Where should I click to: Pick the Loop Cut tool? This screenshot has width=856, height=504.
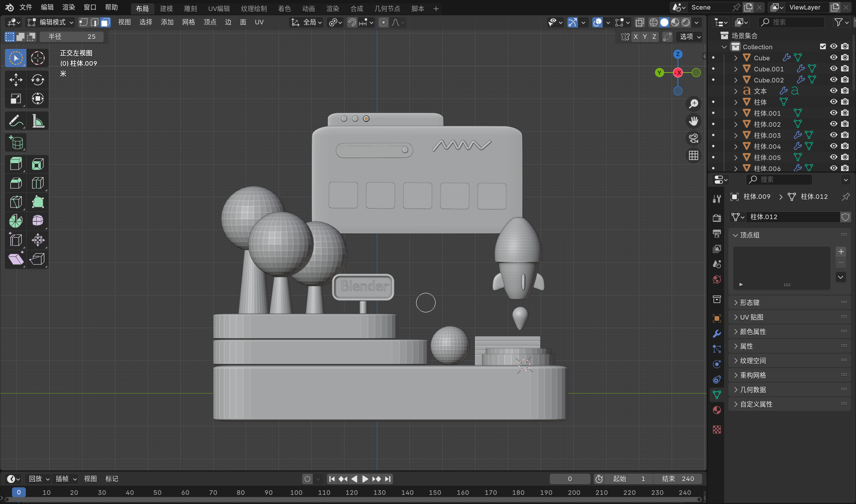pos(37,183)
